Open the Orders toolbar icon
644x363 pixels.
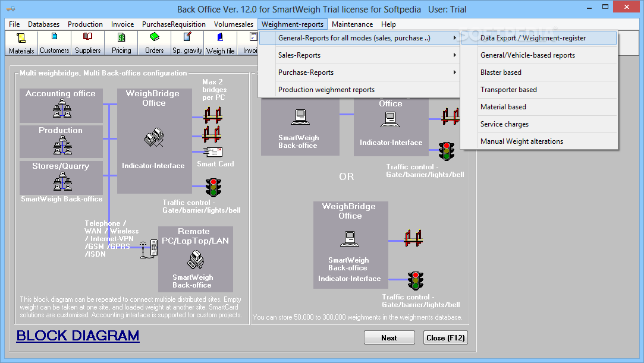pyautogui.click(x=155, y=43)
